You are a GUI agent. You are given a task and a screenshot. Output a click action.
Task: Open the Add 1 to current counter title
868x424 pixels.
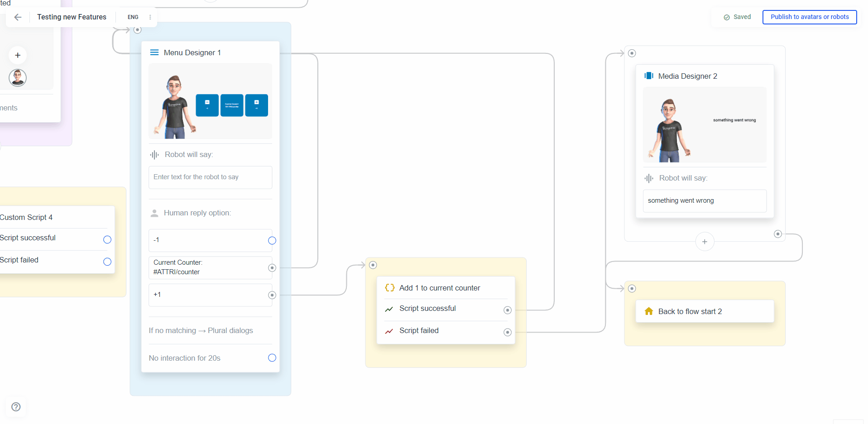(x=440, y=288)
